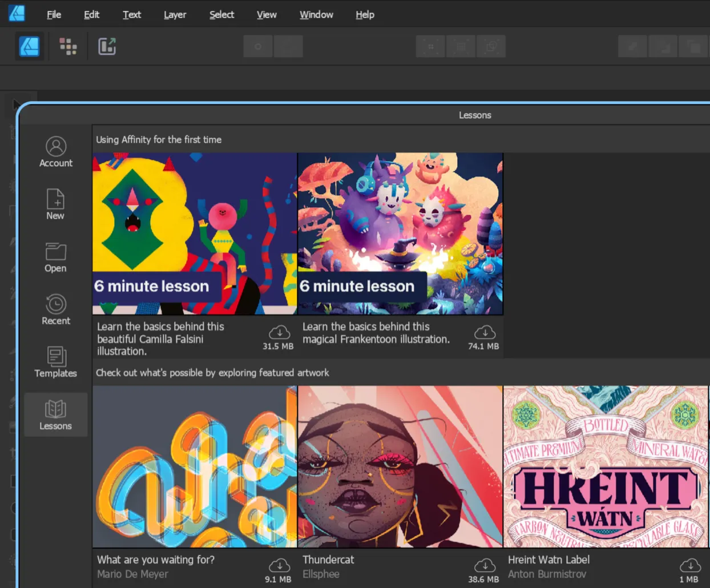Open the Frankentoon lesson thumbnail
Screen dimensions: 710x588
click(400, 233)
